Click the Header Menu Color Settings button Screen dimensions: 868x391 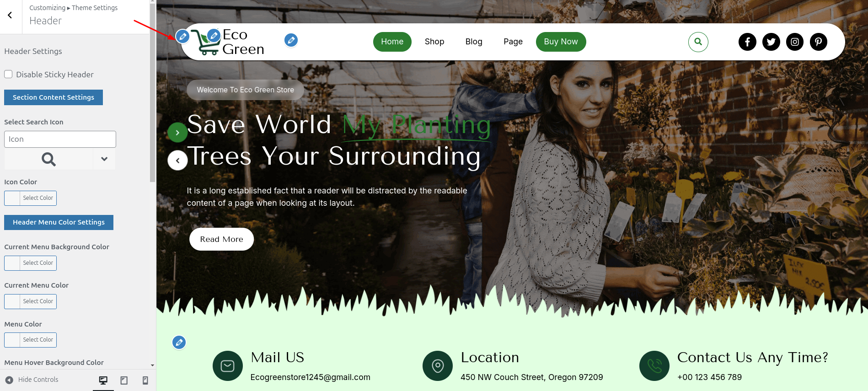pyautogui.click(x=59, y=222)
